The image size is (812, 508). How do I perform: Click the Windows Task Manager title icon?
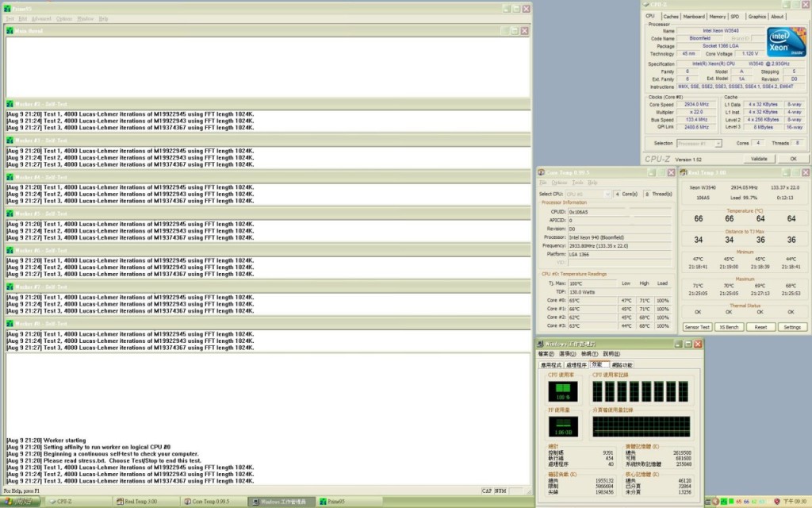pos(541,344)
